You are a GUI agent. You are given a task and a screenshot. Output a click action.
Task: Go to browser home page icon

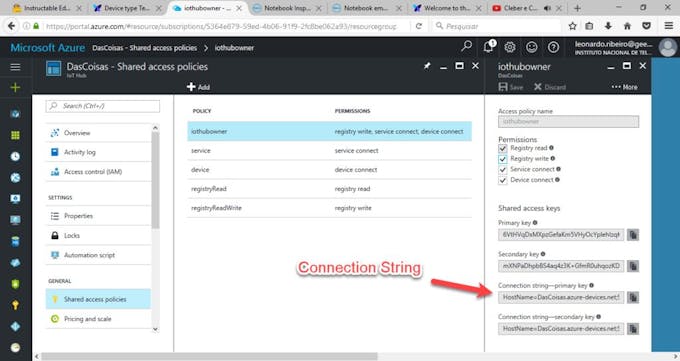[628, 26]
